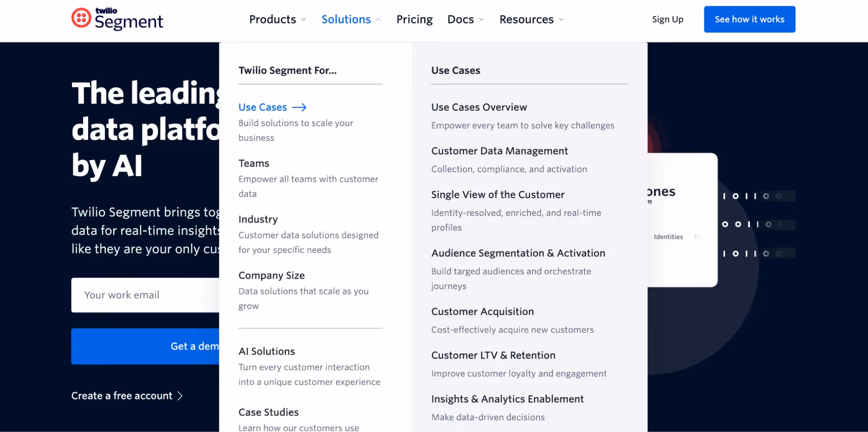Viewport: 868px width, 432px height.
Task: Click the arrow beside Use Cases link
Action: point(299,108)
